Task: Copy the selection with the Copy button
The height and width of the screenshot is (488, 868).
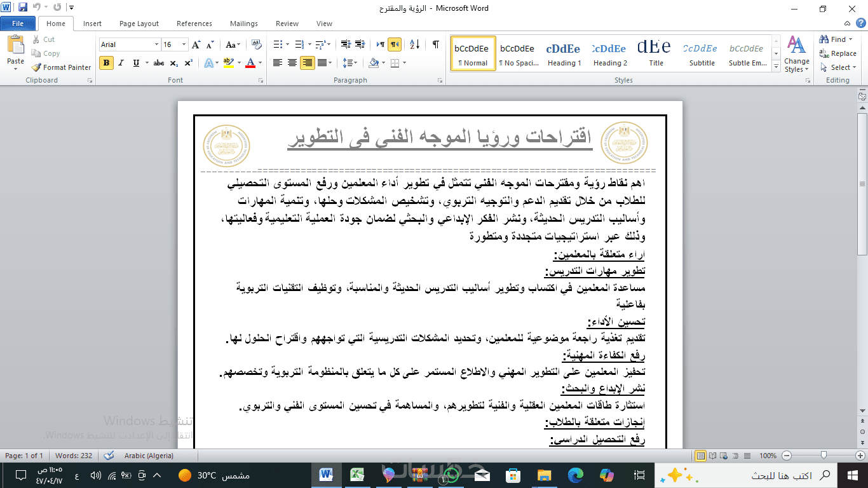Action: (x=45, y=53)
